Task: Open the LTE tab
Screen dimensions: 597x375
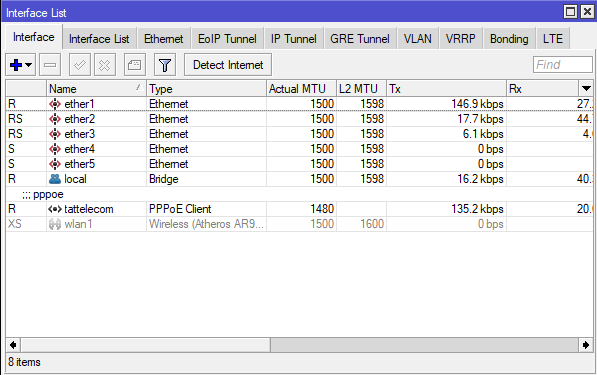Action: (553, 39)
